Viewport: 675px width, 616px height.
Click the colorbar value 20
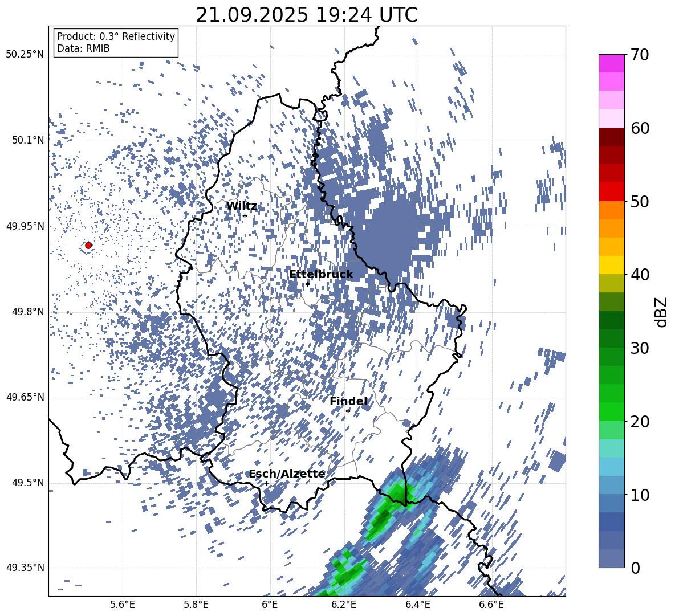(640, 421)
